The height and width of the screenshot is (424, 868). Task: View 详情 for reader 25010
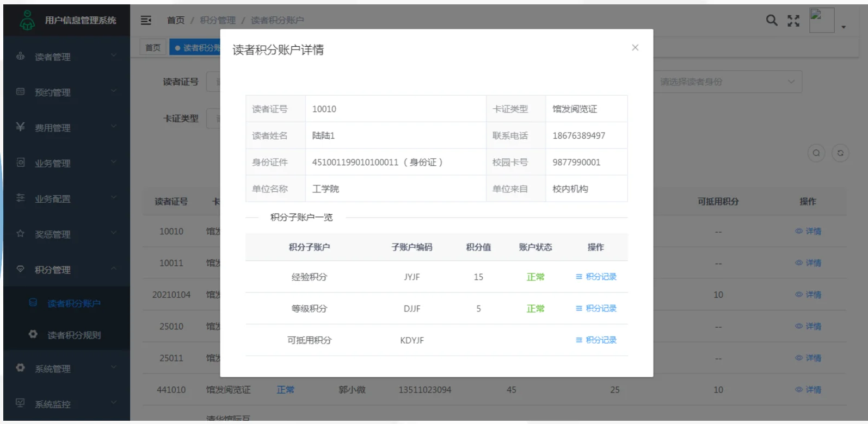tap(808, 326)
